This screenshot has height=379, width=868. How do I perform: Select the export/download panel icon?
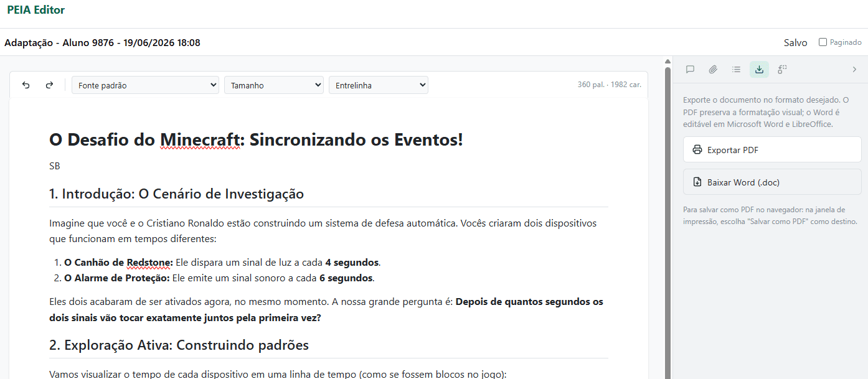[x=759, y=70]
